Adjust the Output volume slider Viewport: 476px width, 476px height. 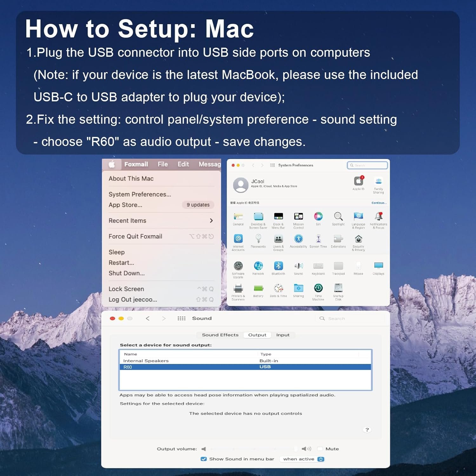pyautogui.click(x=254, y=449)
